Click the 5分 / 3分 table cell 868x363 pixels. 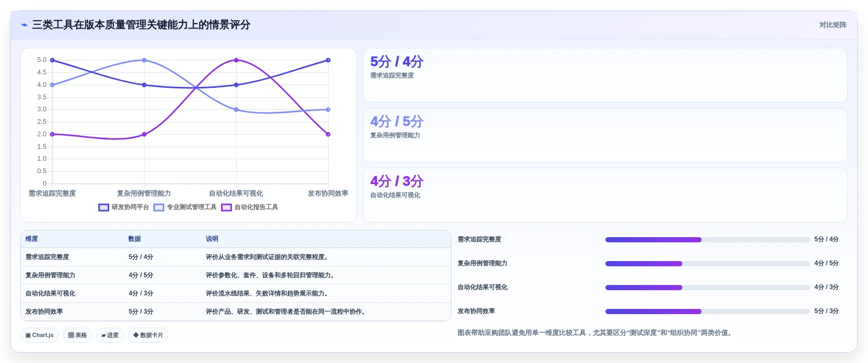point(141,312)
